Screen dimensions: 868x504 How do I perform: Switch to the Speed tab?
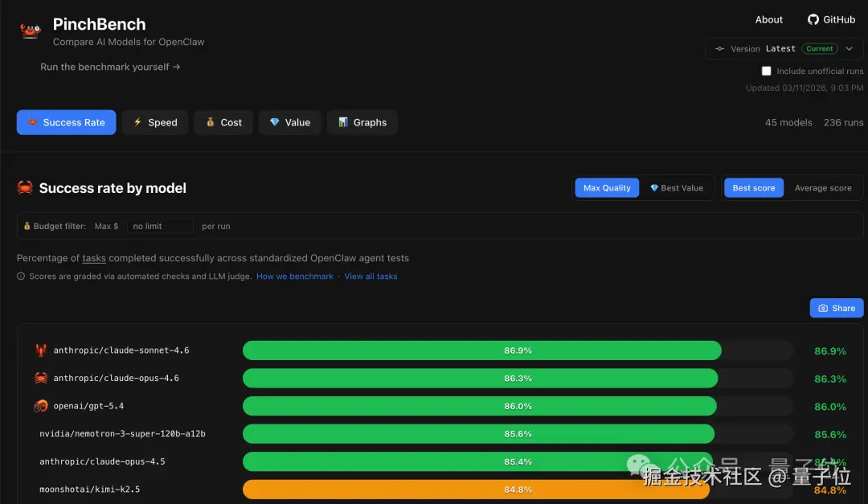click(155, 122)
